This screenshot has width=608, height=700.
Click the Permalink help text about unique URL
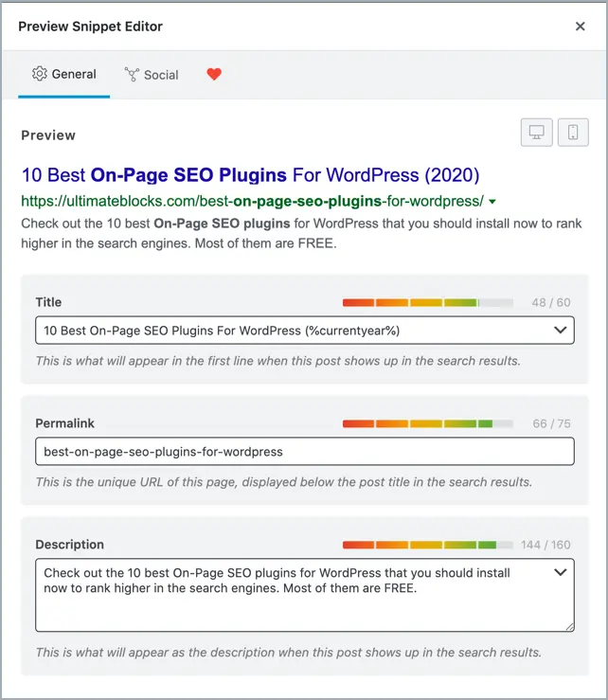[284, 482]
